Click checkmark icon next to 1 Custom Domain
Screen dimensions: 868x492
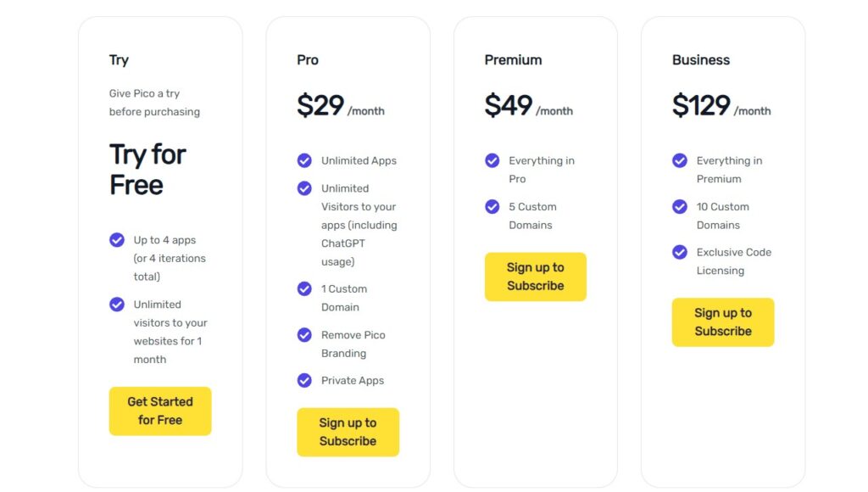click(304, 289)
